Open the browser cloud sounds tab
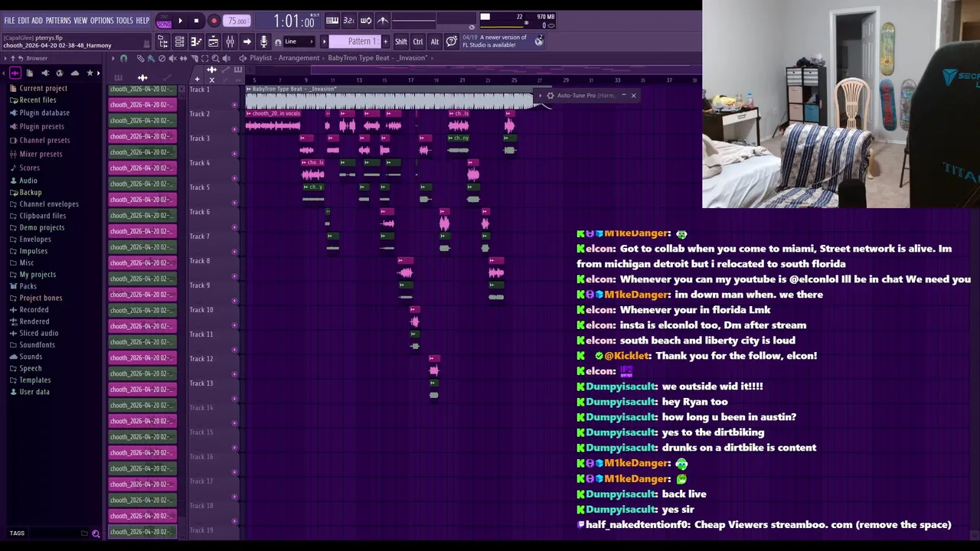This screenshot has width=980, height=551. (74, 73)
